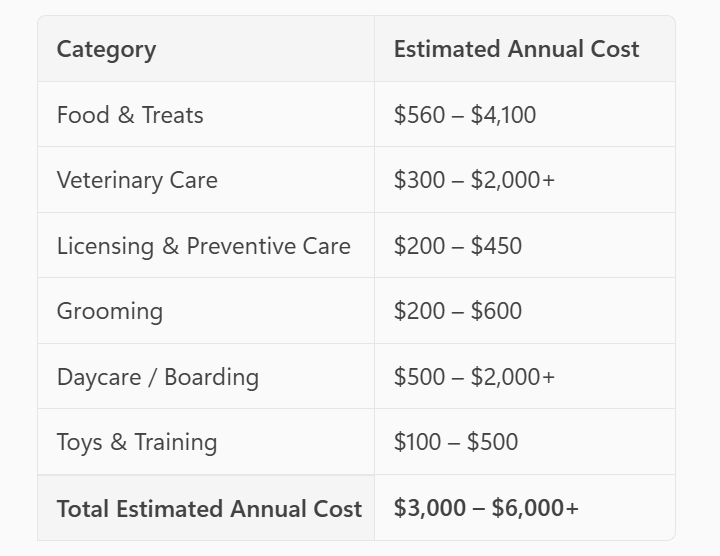Click the Category column header
720x556 pixels.
pyautogui.click(x=106, y=50)
